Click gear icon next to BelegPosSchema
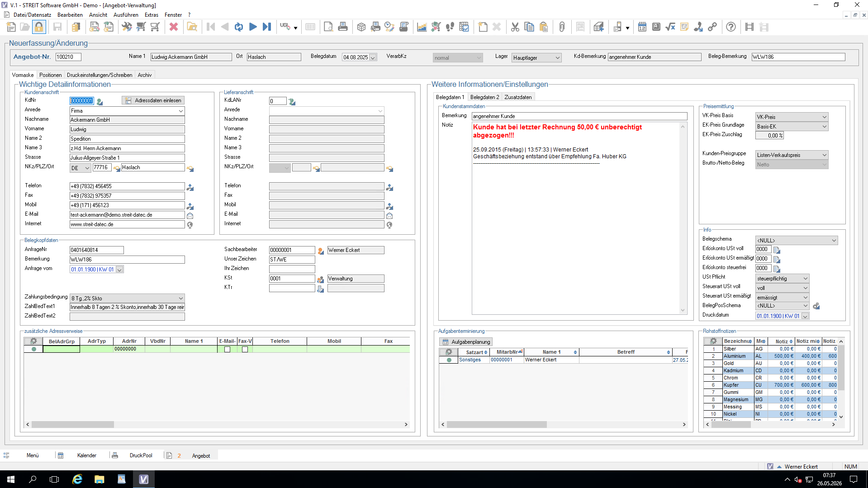This screenshot has height=488, width=868. [816, 307]
